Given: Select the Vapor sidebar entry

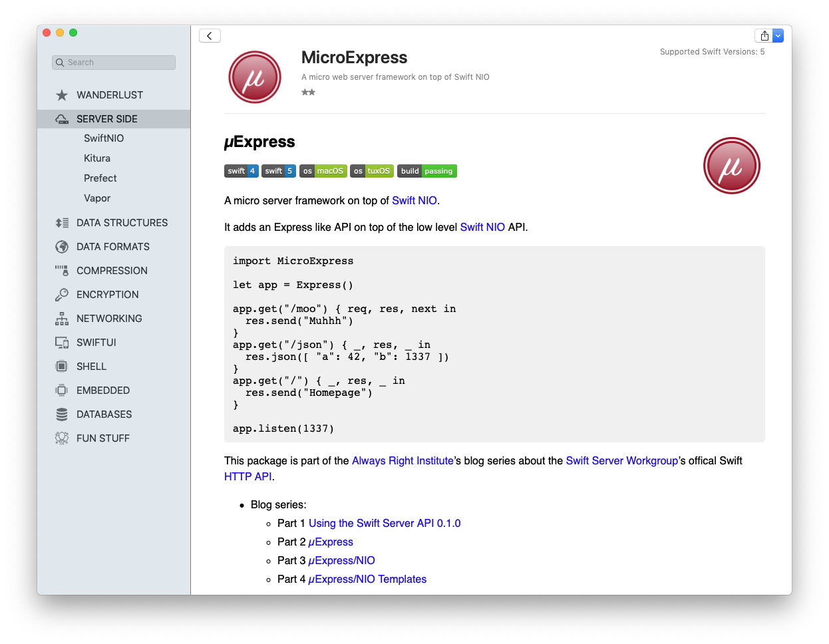Looking at the screenshot, I should (97, 198).
